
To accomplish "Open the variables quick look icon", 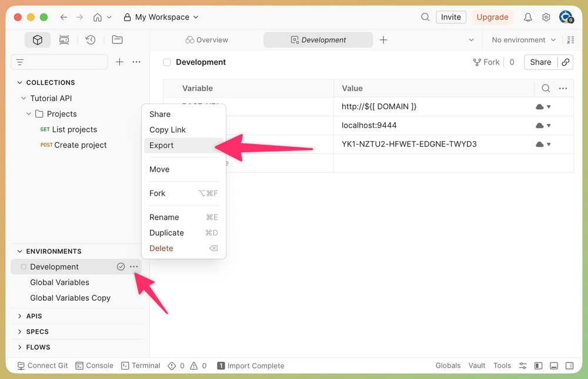I will click(570, 40).
